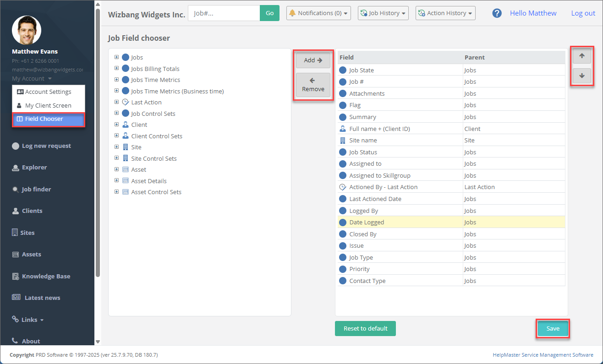Click the Clients sidebar icon

16,211
